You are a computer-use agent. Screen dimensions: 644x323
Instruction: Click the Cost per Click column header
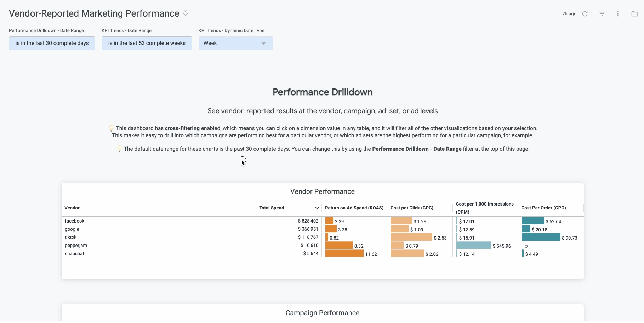(x=412, y=208)
